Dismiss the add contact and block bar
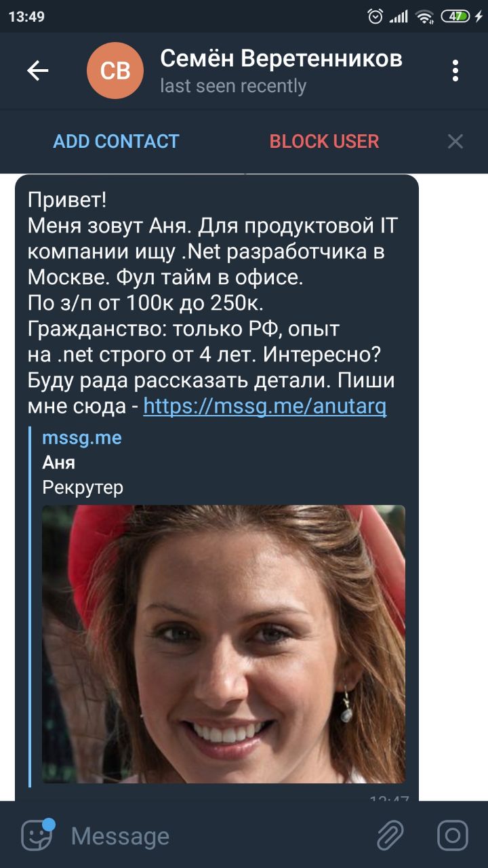Image resolution: width=488 pixels, height=868 pixels. [455, 141]
